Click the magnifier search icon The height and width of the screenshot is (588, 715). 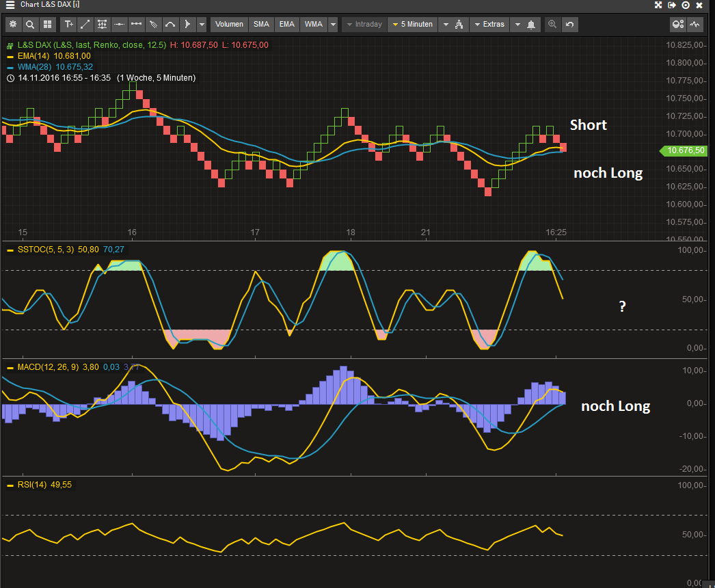pos(30,25)
